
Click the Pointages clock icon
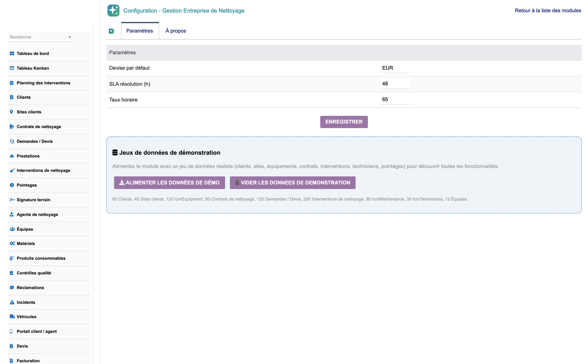click(x=12, y=185)
